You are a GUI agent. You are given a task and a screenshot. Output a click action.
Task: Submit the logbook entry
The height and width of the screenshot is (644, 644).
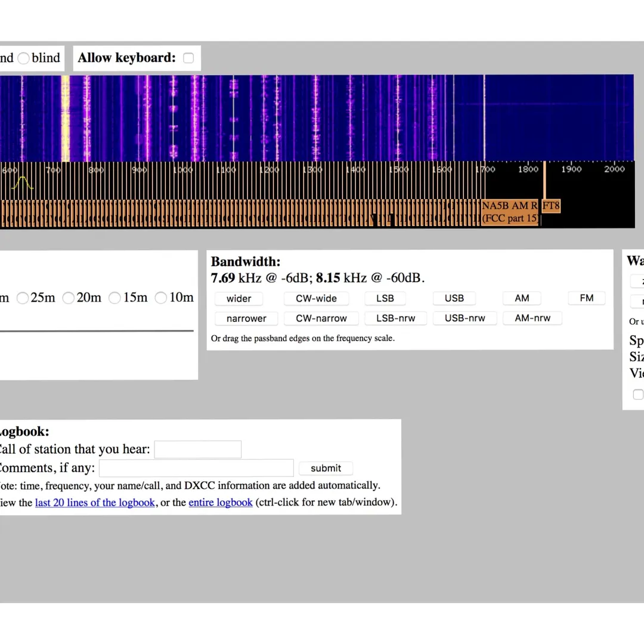pyautogui.click(x=326, y=468)
